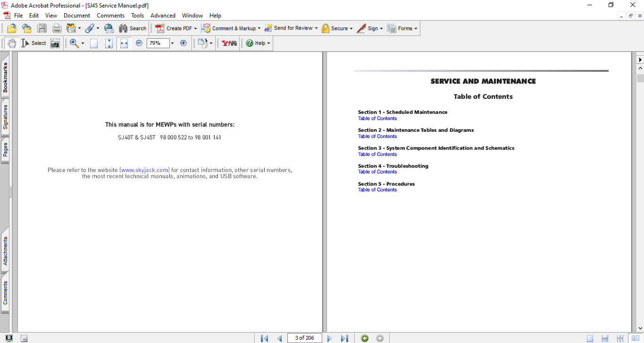
Task: Click the zoom out minus button
Action: [139, 43]
